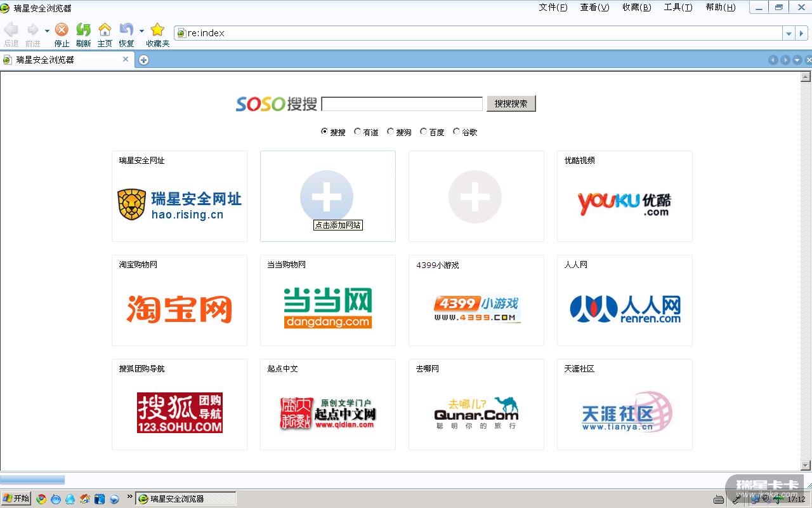Click the address bar showing re:index
Viewport: 812px width, 508px height.
tap(479, 33)
